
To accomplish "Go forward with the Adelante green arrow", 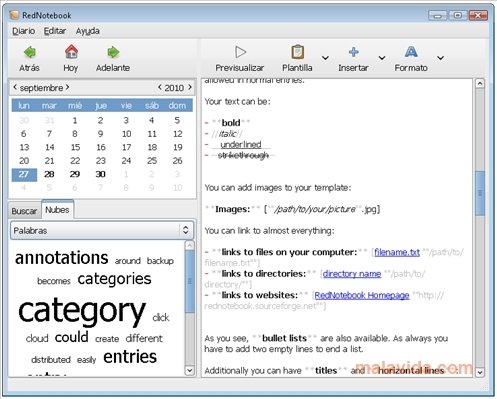I will click(113, 52).
